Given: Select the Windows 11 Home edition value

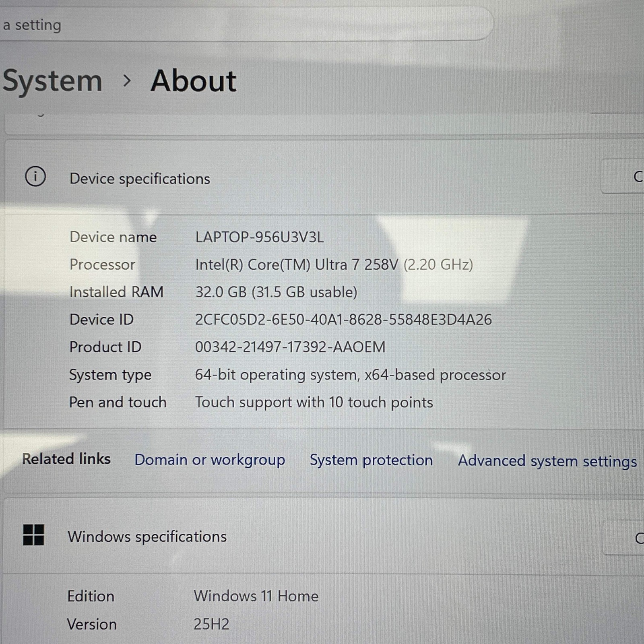Looking at the screenshot, I should click(x=256, y=596).
